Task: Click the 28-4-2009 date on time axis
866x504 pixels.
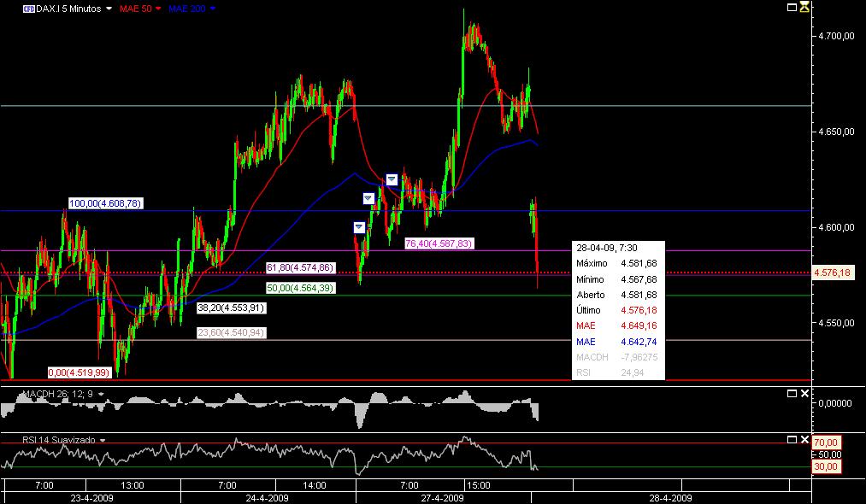Action: pos(670,498)
